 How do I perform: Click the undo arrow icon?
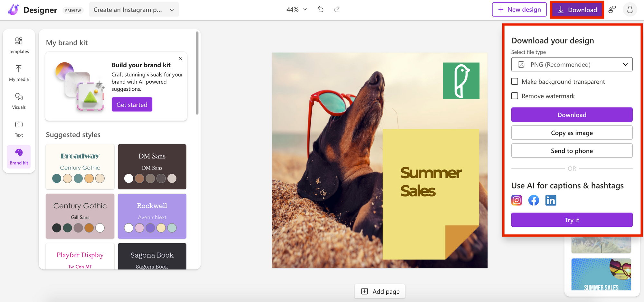pyautogui.click(x=320, y=9)
